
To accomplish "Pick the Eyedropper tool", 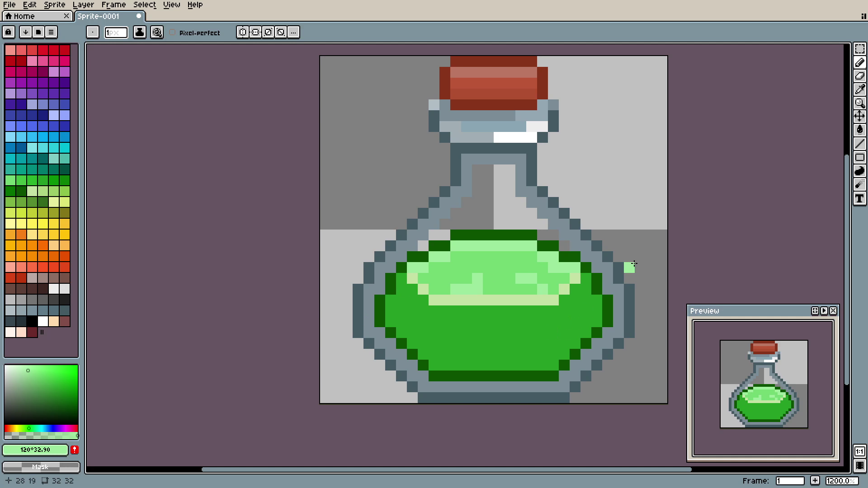I will (x=859, y=89).
